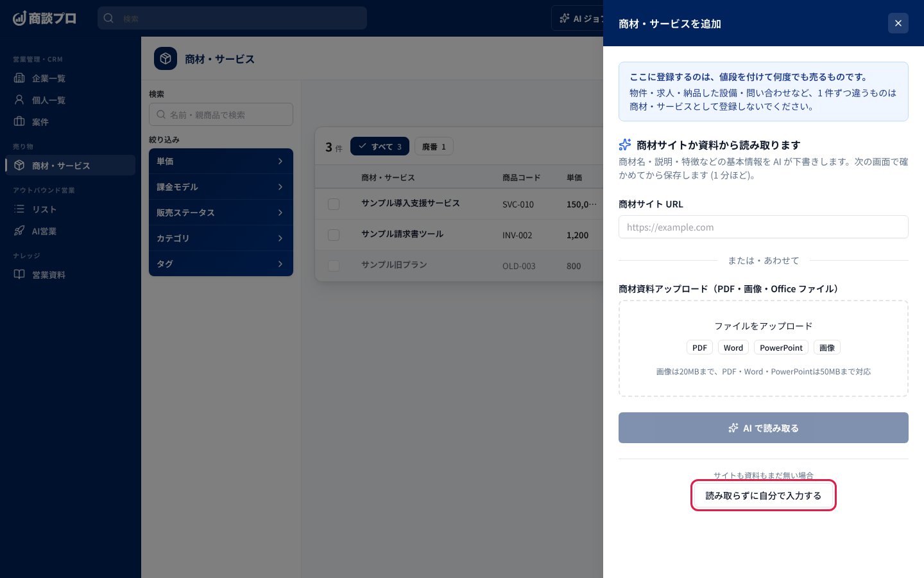Expand the タグ filter
This screenshot has width=924, height=578.
coord(221,264)
